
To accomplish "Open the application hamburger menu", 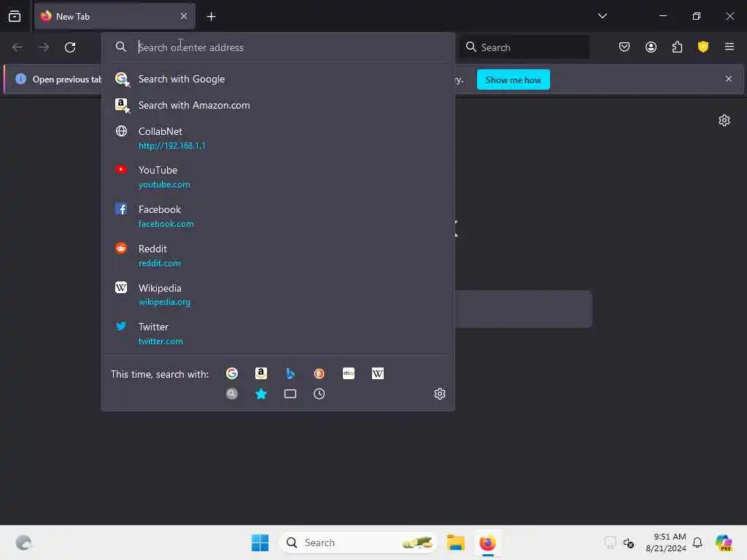I will pyautogui.click(x=729, y=47).
